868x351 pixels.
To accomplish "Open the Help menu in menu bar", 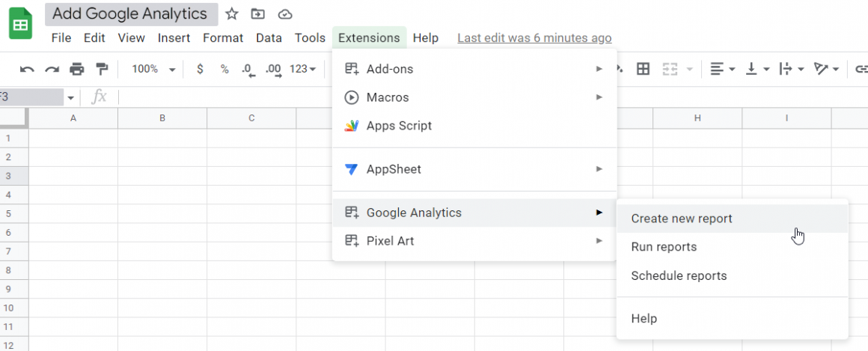I will coord(426,38).
